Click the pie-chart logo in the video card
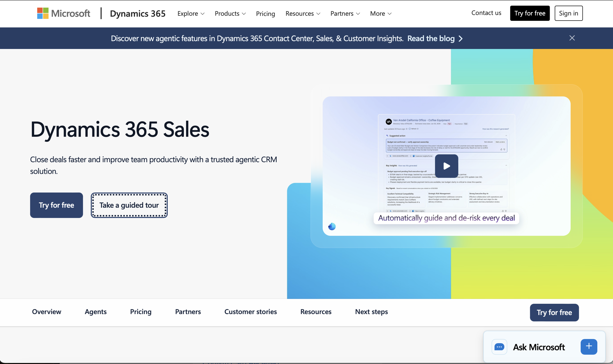613x364 pixels. [x=332, y=226]
